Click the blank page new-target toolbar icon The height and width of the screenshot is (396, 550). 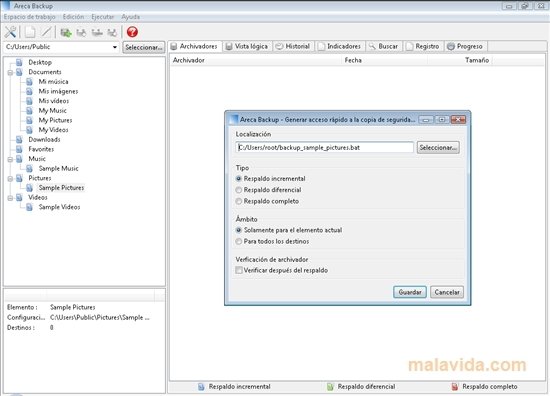(30, 32)
